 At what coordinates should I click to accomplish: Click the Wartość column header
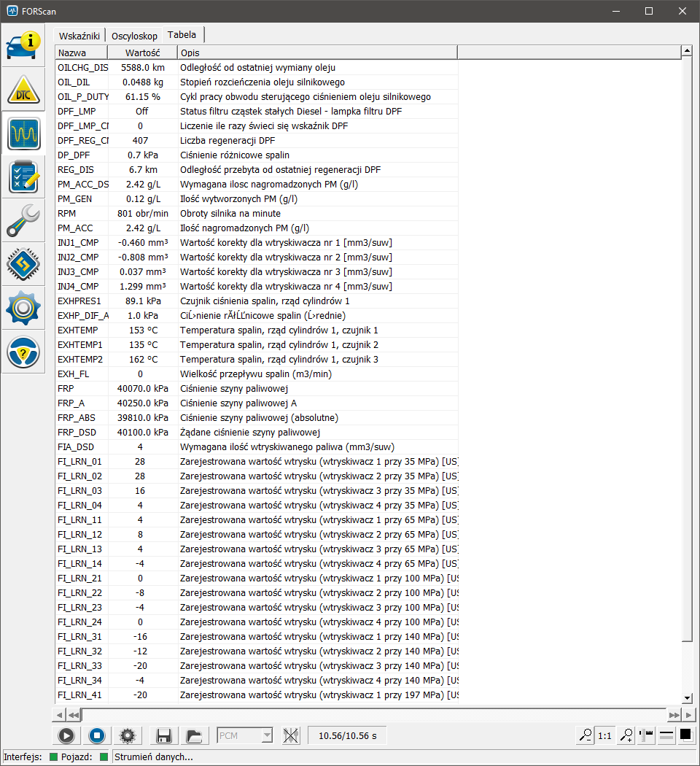142,53
